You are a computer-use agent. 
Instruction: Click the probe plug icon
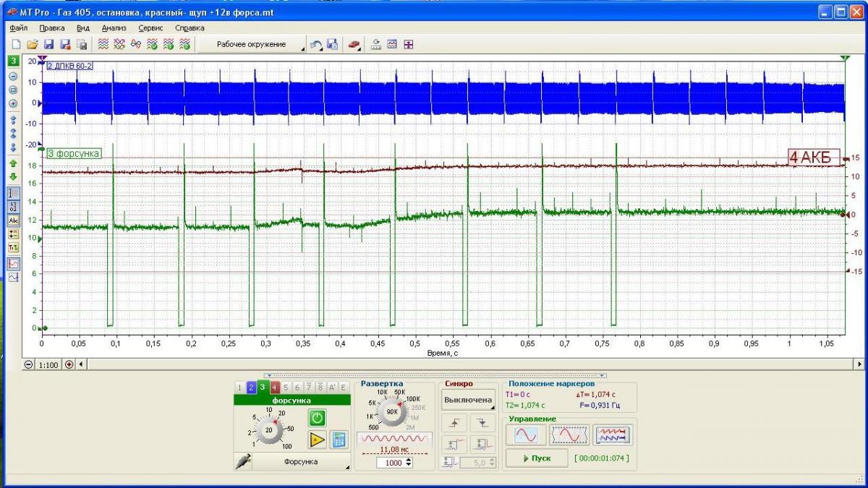pyautogui.click(x=242, y=461)
